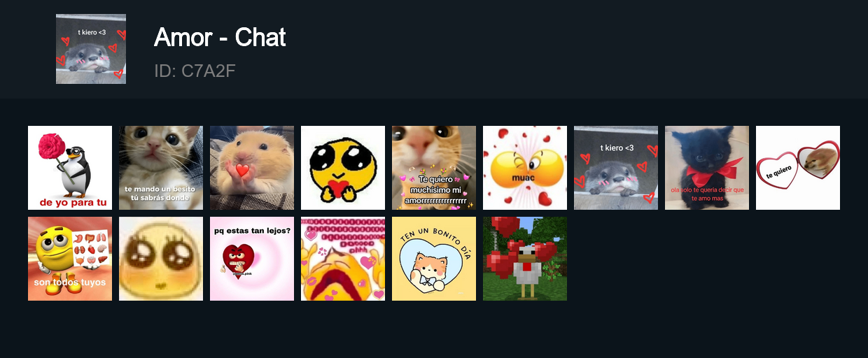Viewport: 868px width, 358px height.
Task: Pick the black kitten with red bow sticker
Action: tap(707, 168)
